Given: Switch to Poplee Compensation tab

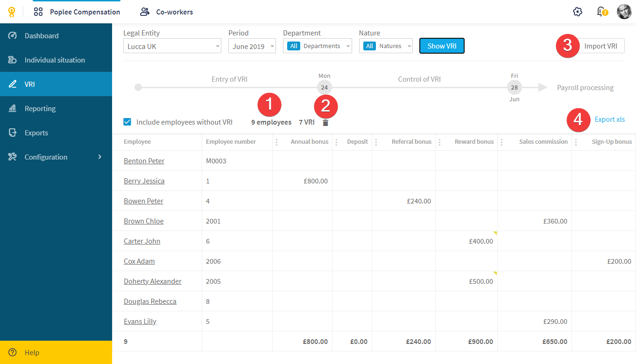Looking at the screenshot, I should 77,12.
